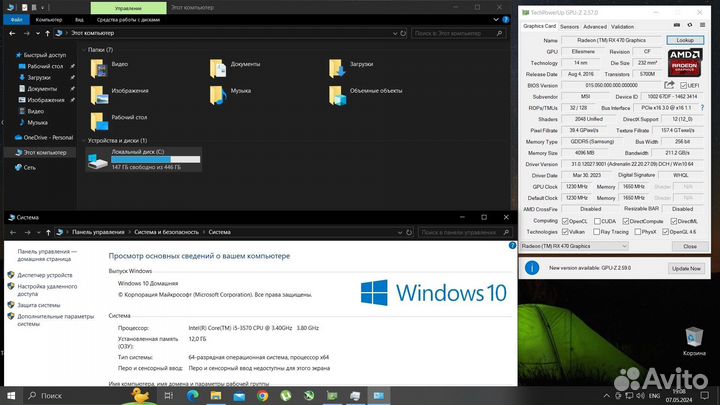This screenshot has height=405, width=720.
Task: Select Сеть in navigation pane
Action: pyautogui.click(x=25, y=168)
